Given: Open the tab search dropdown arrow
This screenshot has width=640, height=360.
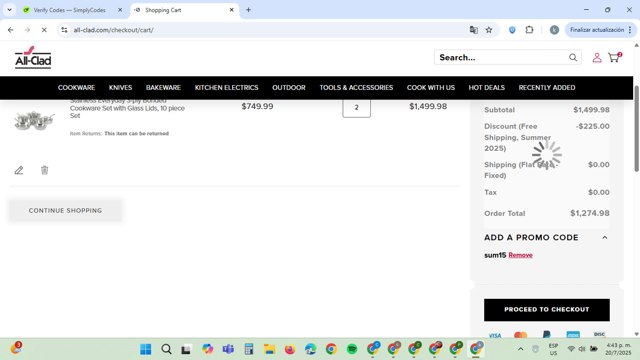Looking at the screenshot, I should (x=9, y=10).
